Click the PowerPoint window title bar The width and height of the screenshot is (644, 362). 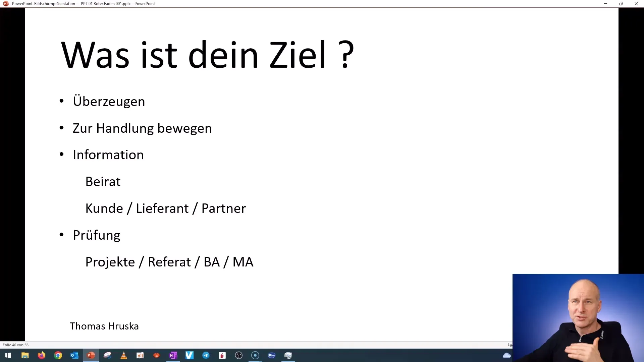coord(322,4)
